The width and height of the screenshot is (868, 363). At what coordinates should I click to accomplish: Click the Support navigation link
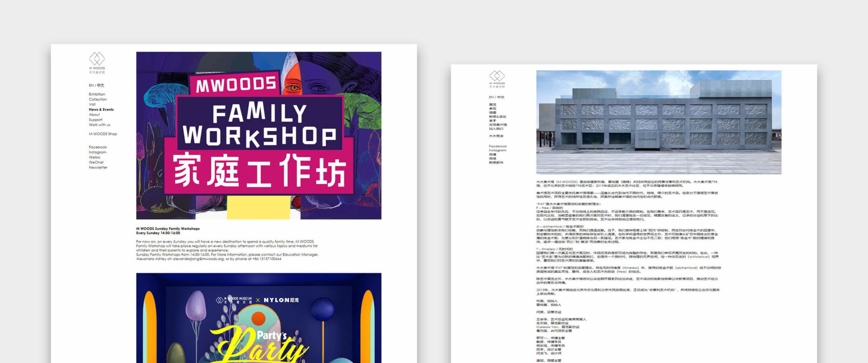95,120
